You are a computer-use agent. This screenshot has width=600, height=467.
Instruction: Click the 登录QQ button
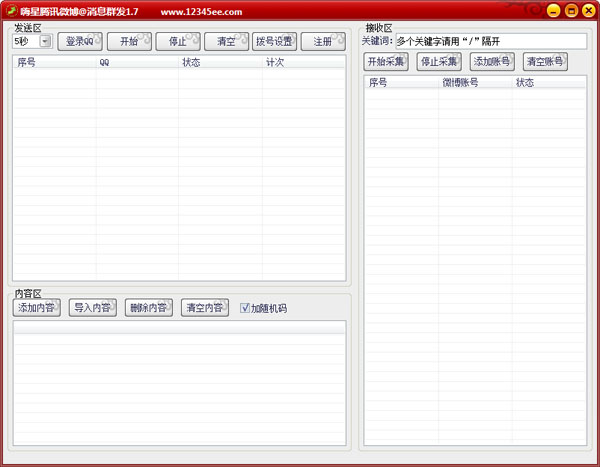(x=80, y=42)
